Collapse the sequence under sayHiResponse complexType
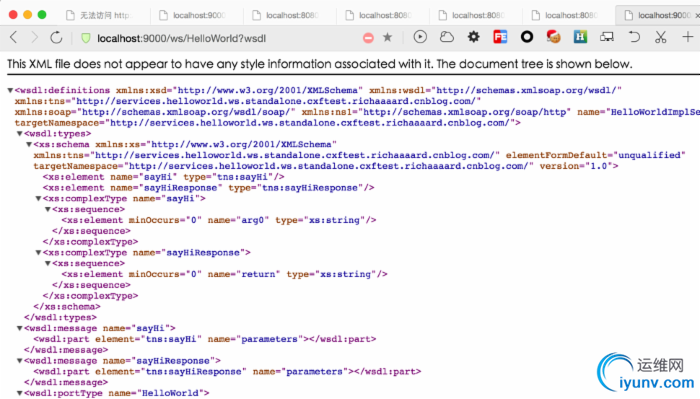The image size is (700, 399). pyautogui.click(x=47, y=263)
